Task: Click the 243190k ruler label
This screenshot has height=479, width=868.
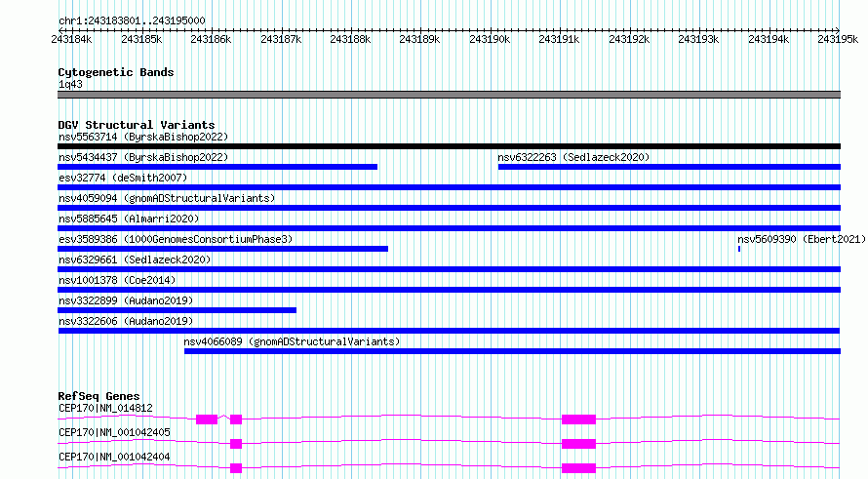Action: [x=490, y=39]
